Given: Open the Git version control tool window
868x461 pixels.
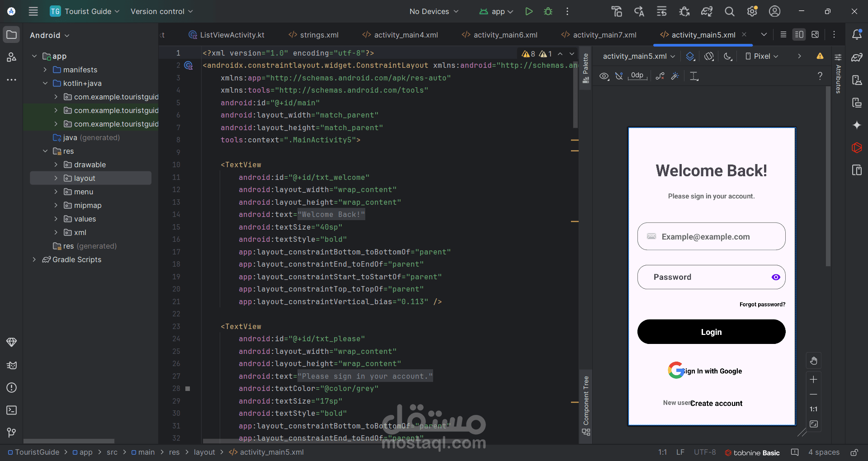Looking at the screenshot, I should [12, 433].
